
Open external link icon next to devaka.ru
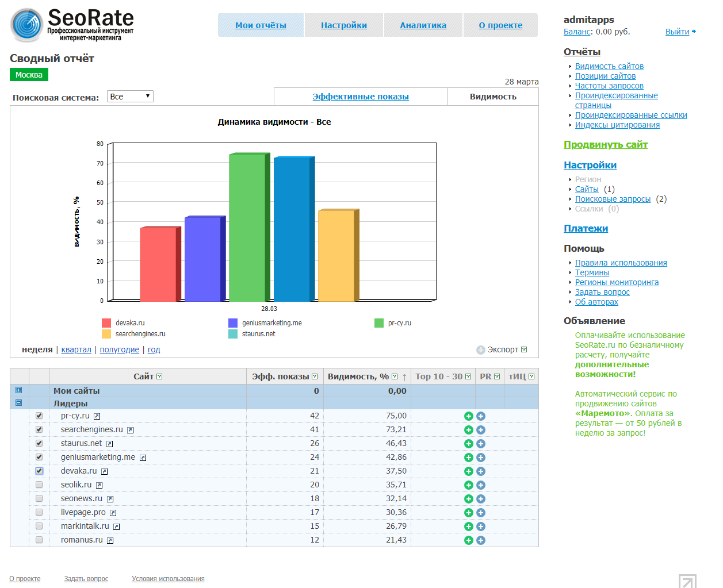(105, 471)
